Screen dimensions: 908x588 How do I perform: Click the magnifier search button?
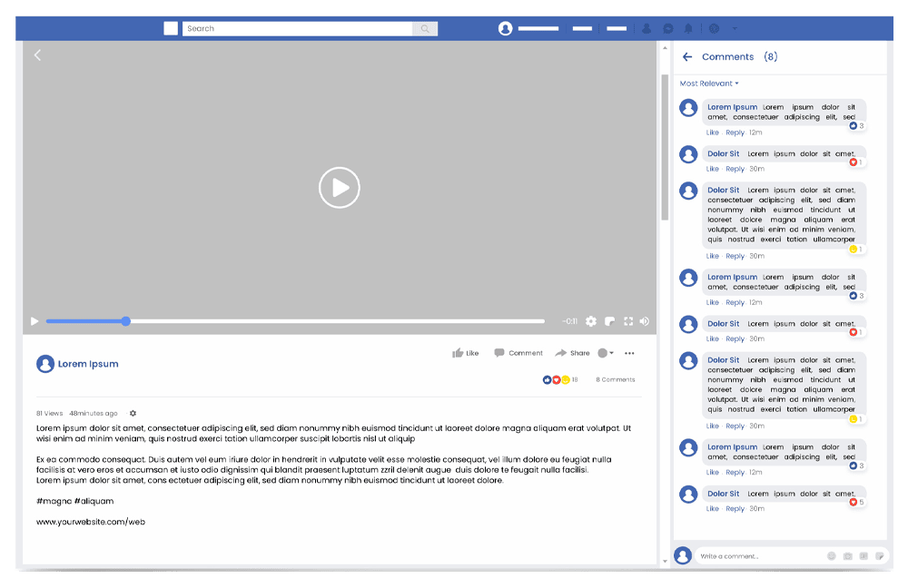(425, 28)
